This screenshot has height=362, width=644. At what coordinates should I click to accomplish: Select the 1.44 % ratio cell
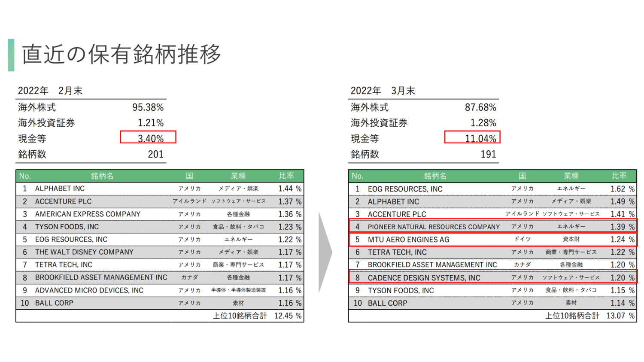pos(290,189)
